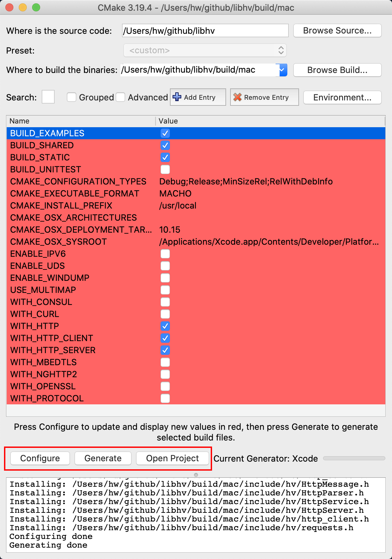The width and height of the screenshot is (392, 559).
Task: Check the WITH_OPENSSL option
Action: point(165,386)
